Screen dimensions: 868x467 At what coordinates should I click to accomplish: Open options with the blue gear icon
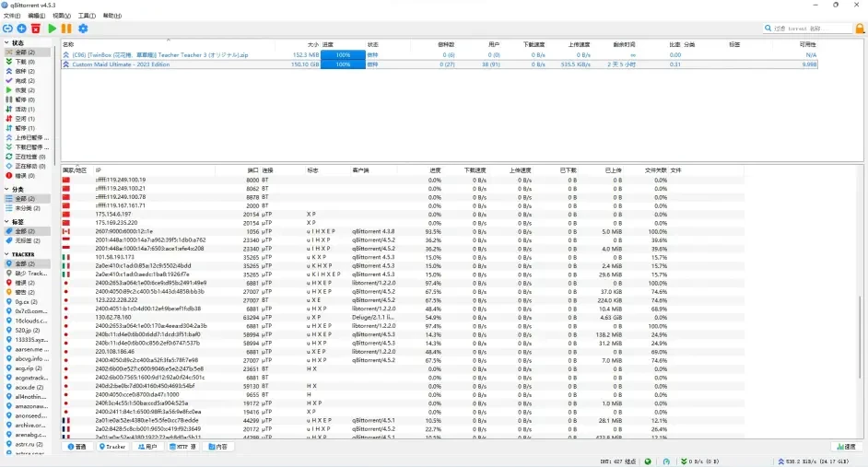(83, 29)
